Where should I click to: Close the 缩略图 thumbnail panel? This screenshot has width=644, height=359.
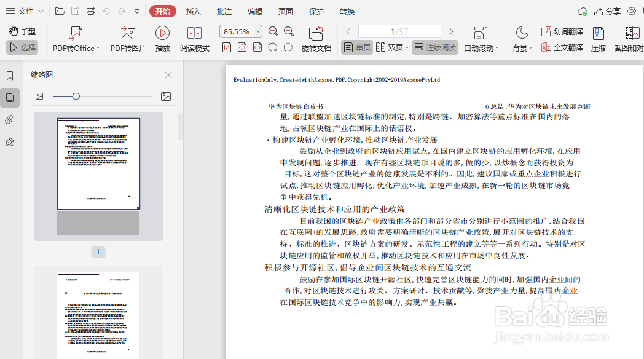click(168, 75)
